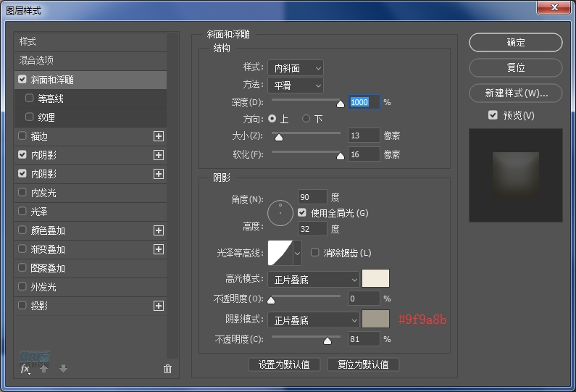Screen dimensions: 576x392
Task: Toggle 使用全局光 checkbox
Action: (x=302, y=213)
